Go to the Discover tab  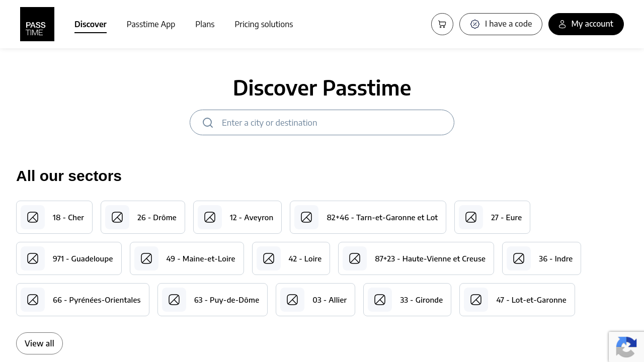coord(91,24)
